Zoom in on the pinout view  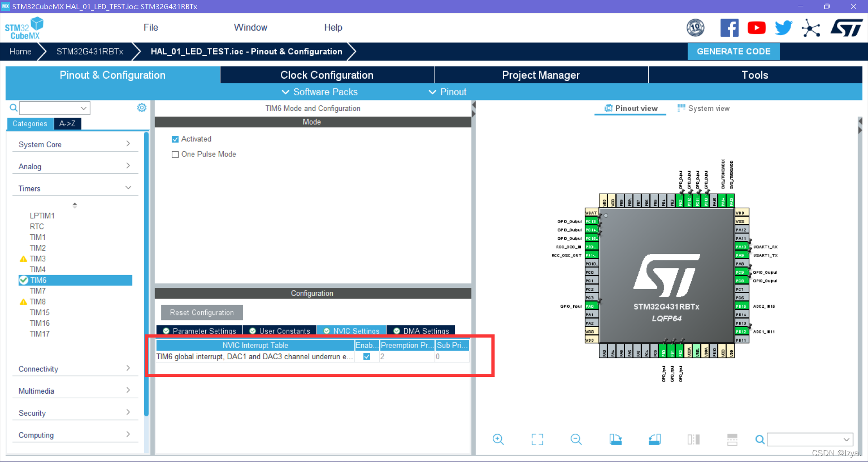click(498, 439)
